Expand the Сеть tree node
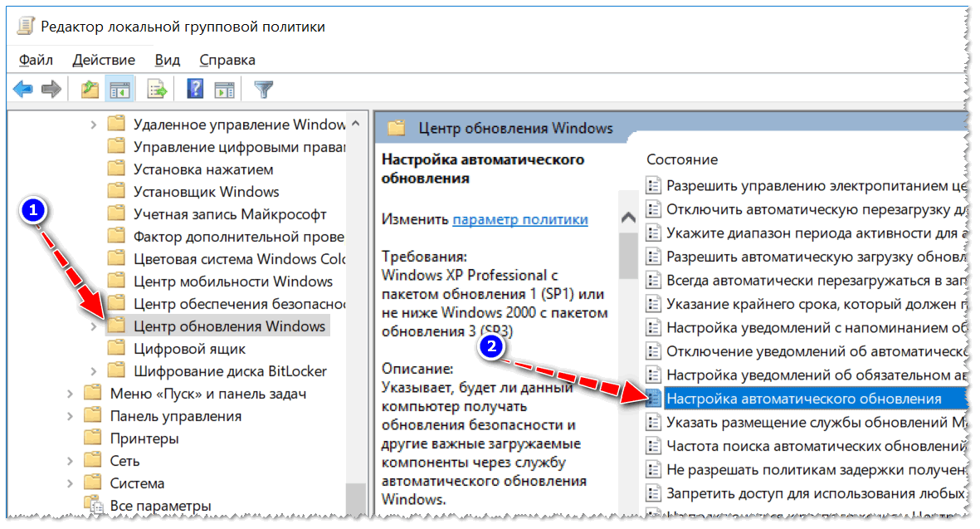The width and height of the screenshot is (980, 529). pos(70,462)
